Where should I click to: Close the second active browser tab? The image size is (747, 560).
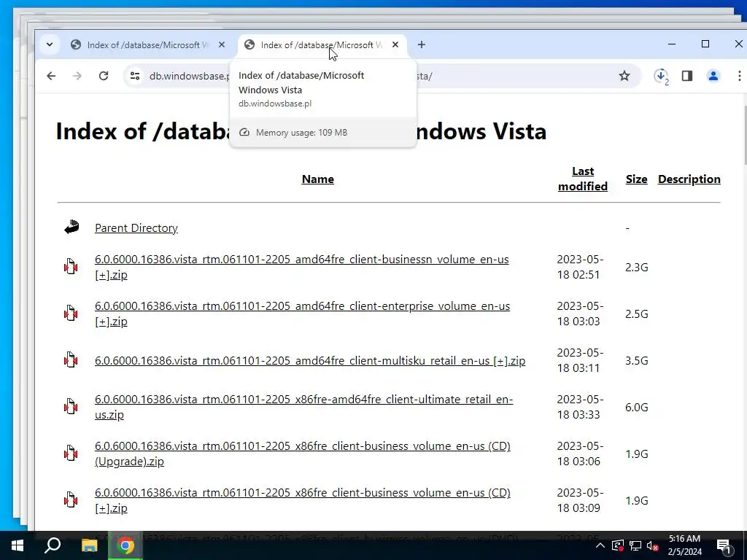click(x=395, y=44)
